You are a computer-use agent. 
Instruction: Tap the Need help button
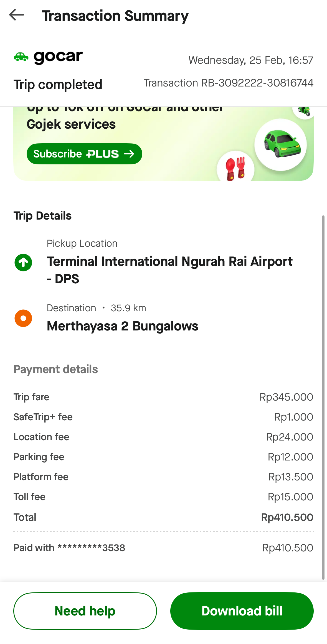point(85,611)
